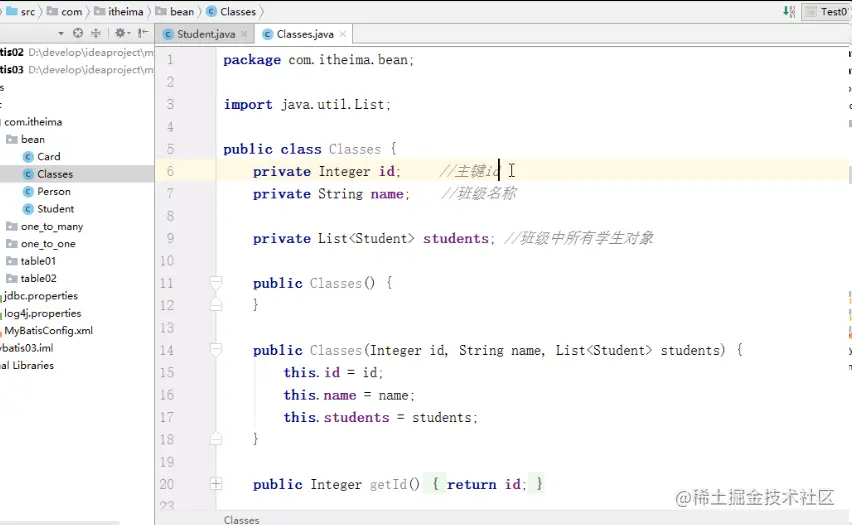The image size is (852, 525).
Task: Switch to the Student.java tab
Action: (206, 34)
